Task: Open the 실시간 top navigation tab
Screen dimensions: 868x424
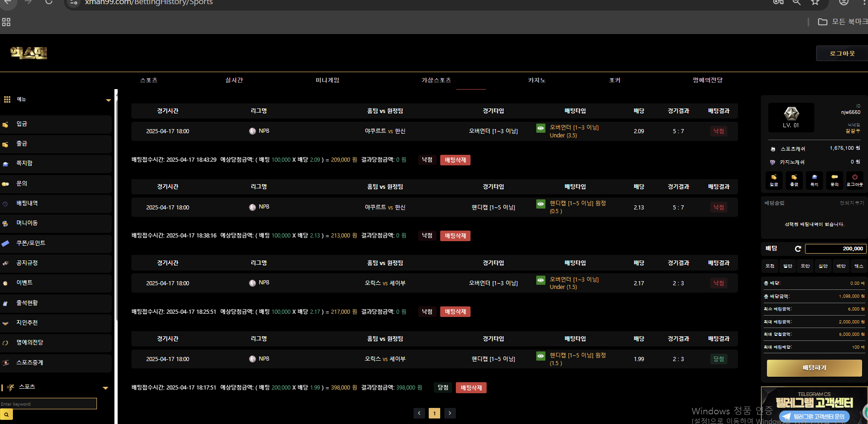Action: (x=234, y=80)
